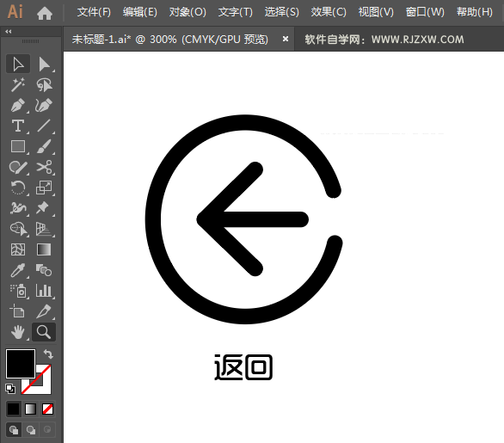
Task: Open the 文件(F) menu
Action: 94,12
